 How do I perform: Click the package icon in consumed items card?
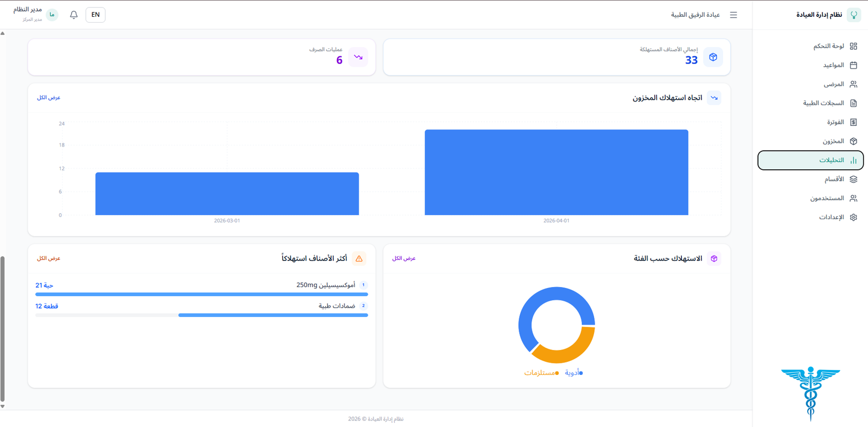pyautogui.click(x=713, y=57)
